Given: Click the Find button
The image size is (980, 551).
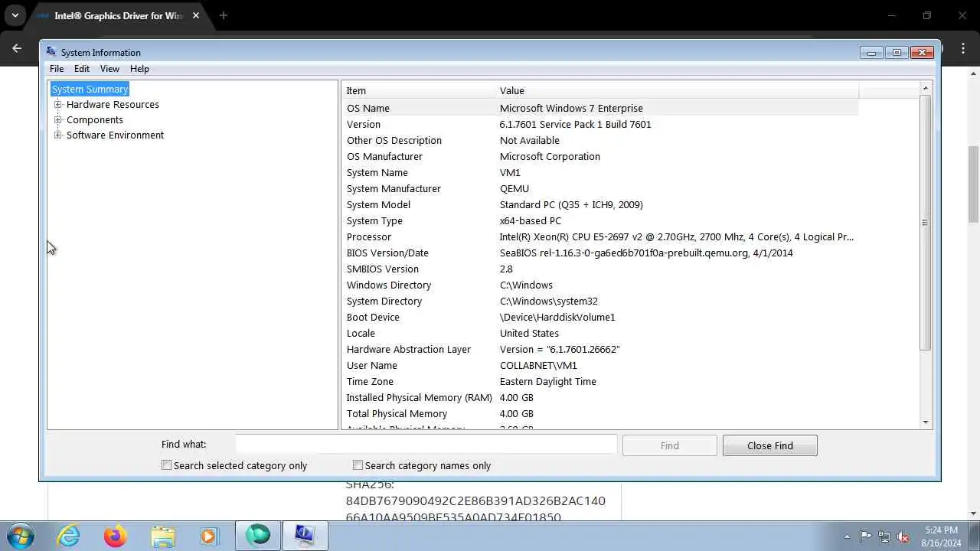Looking at the screenshot, I should tap(669, 445).
